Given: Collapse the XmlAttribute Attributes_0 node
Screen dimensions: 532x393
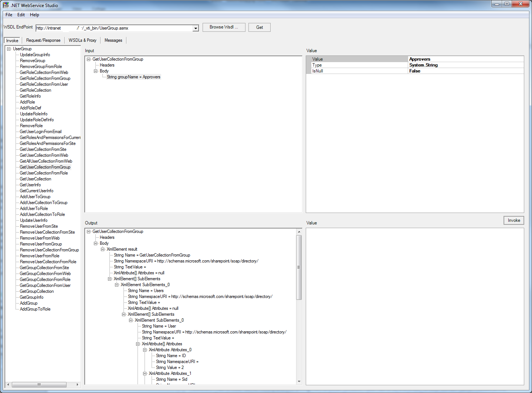Looking at the screenshot, I should coord(145,350).
